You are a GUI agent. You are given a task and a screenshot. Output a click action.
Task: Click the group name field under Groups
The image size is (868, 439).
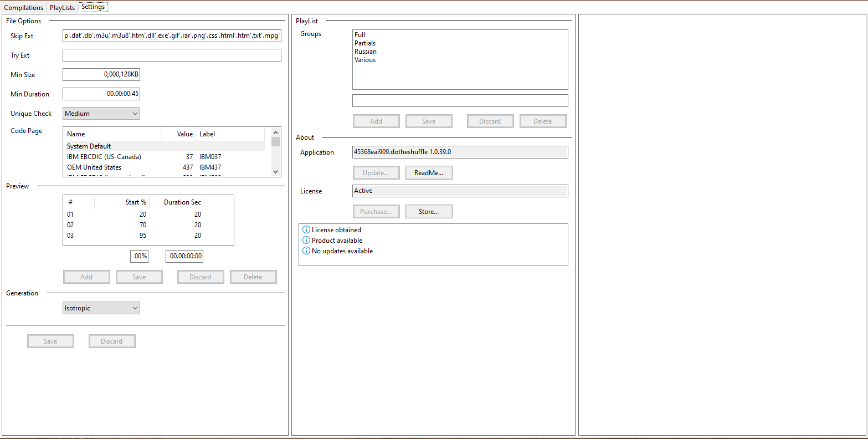pyautogui.click(x=460, y=100)
